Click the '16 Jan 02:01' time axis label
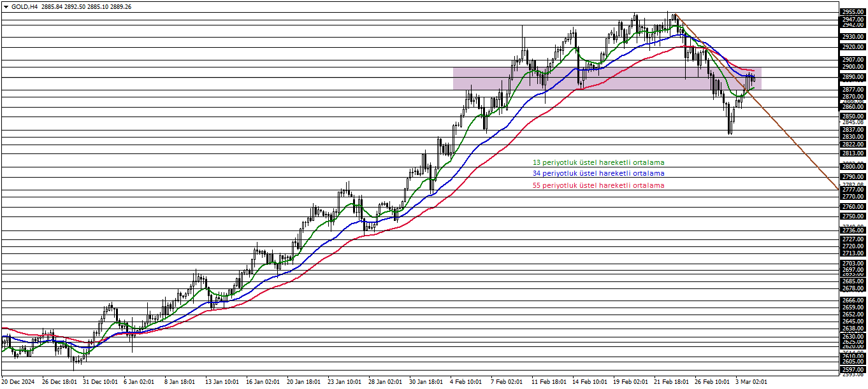This screenshot has height=389, width=868. pyautogui.click(x=264, y=382)
